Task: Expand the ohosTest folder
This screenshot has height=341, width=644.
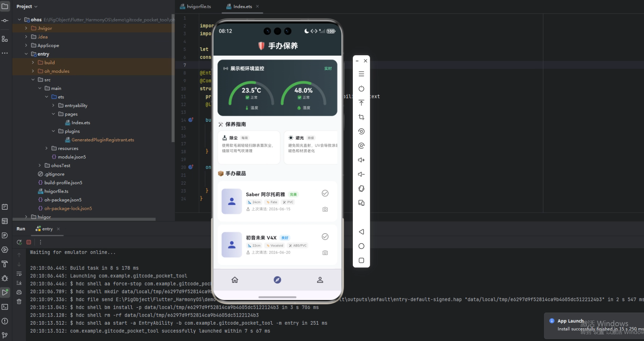Action: click(x=39, y=166)
